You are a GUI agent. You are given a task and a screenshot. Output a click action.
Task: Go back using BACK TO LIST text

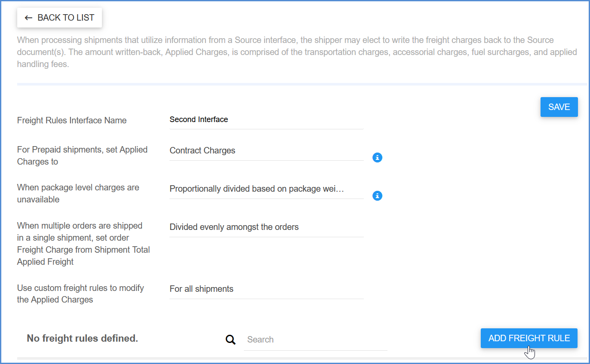tap(66, 18)
